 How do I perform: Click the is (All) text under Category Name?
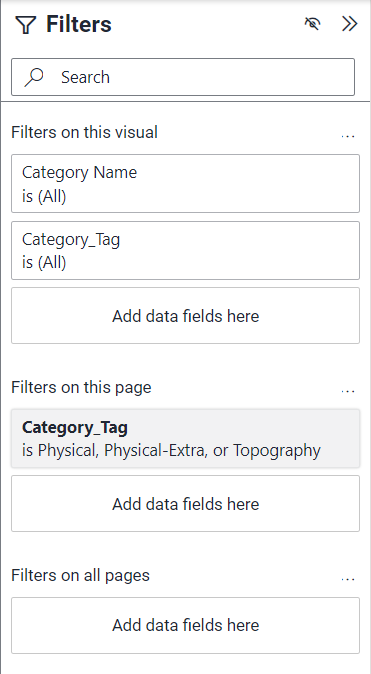pos(44,196)
